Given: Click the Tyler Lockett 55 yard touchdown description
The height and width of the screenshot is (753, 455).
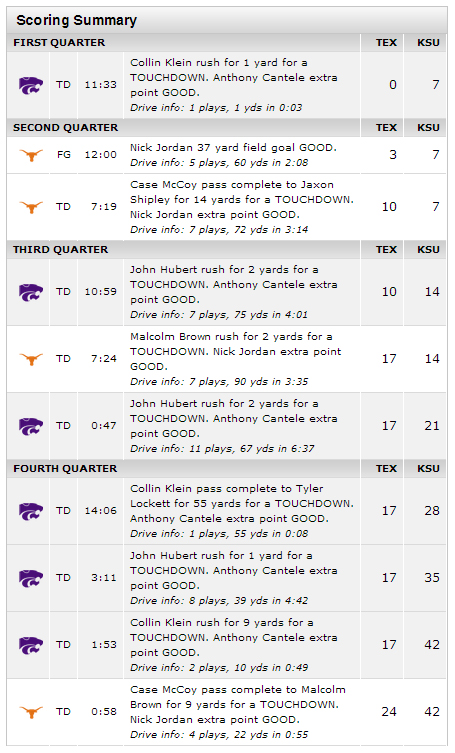Looking at the screenshot, I should click(x=242, y=503).
